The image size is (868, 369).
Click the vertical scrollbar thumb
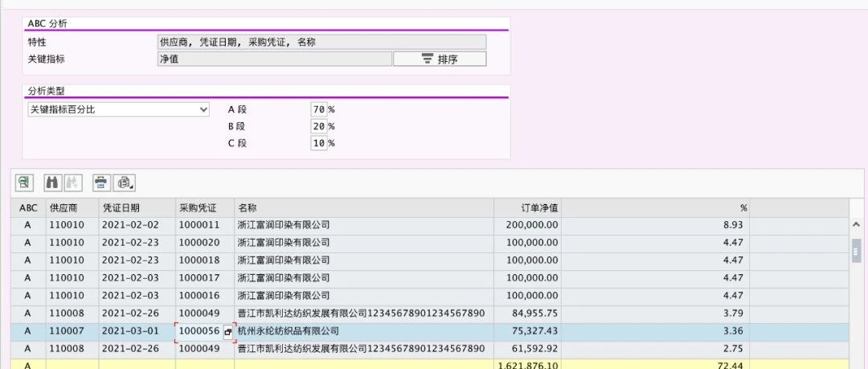pyautogui.click(x=857, y=250)
